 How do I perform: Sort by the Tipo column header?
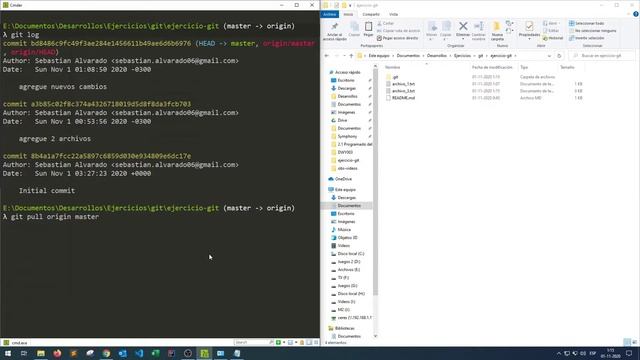coord(524,67)
